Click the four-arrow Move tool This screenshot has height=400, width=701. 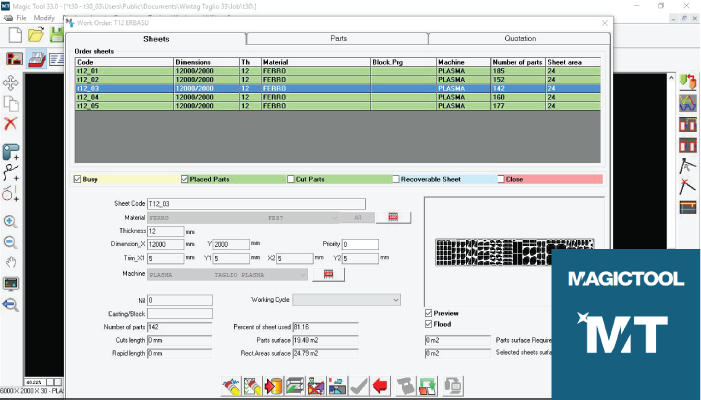click(x=11, y=82)
